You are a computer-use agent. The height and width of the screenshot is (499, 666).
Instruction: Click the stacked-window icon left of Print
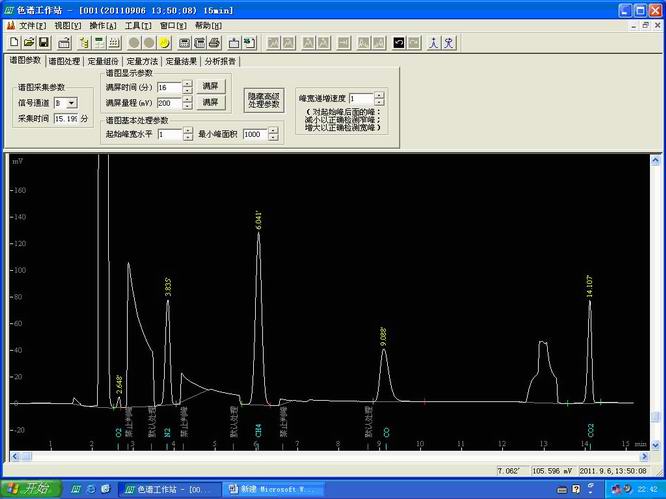point(200,42)
